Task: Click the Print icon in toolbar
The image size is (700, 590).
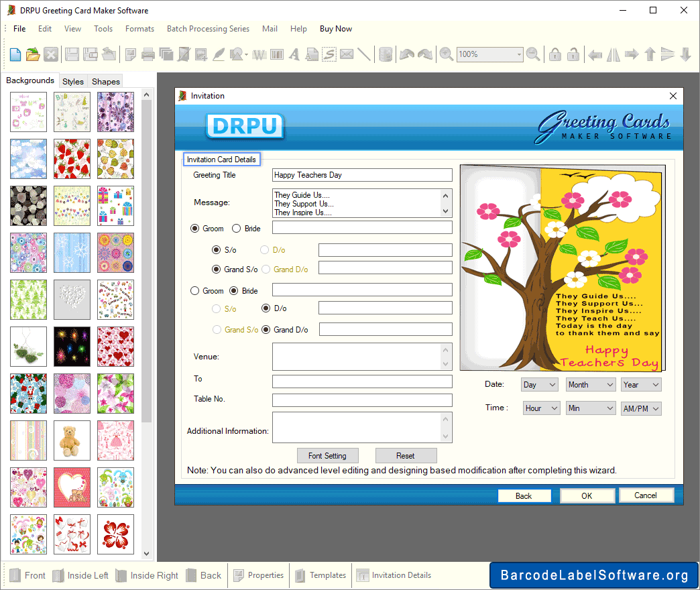Action: [148, 54]
